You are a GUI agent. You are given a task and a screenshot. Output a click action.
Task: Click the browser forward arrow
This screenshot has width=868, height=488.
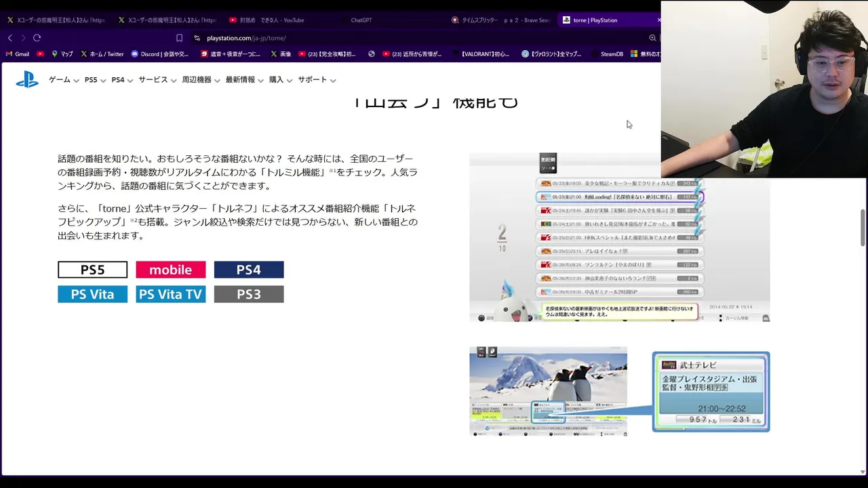[23, 38]
